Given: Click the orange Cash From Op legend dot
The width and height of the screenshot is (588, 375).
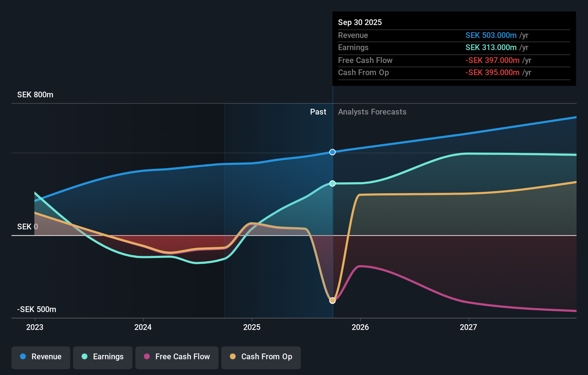Looking at the screenshot, I should (x=233, y=357).
